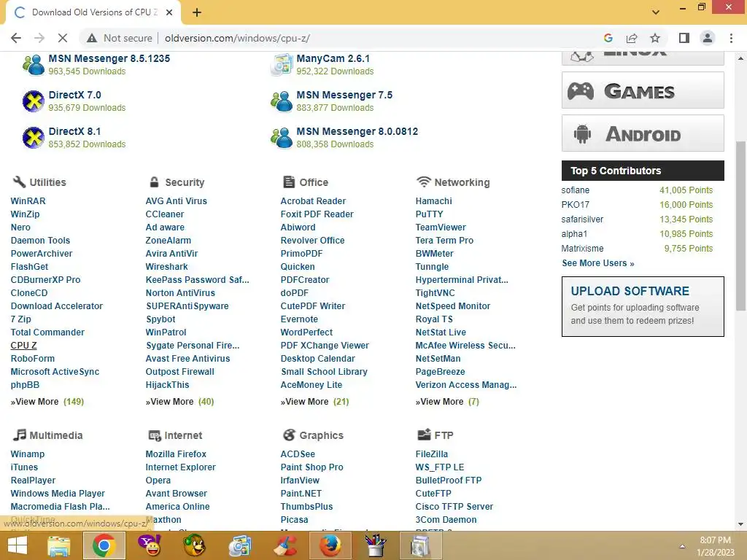Click MSN Messenger 8.5.1235 icon

[x=34, y=65]
